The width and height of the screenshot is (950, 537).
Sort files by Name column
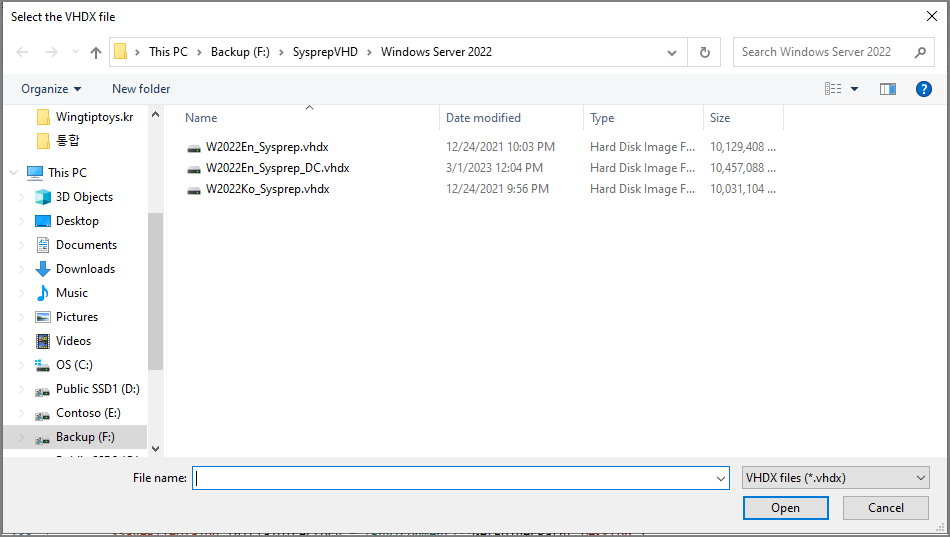click(x=201, y=118)
